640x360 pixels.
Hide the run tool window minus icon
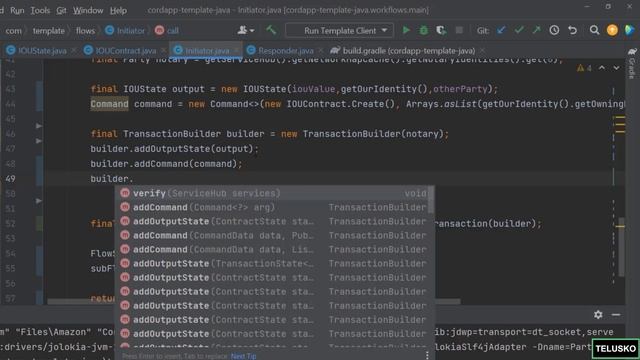[x=616, y=315]
